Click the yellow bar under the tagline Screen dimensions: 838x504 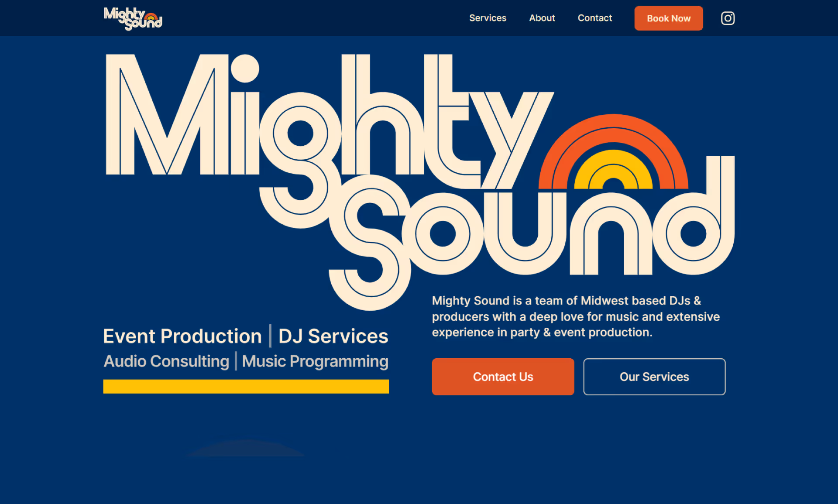[x=246, y=387]
